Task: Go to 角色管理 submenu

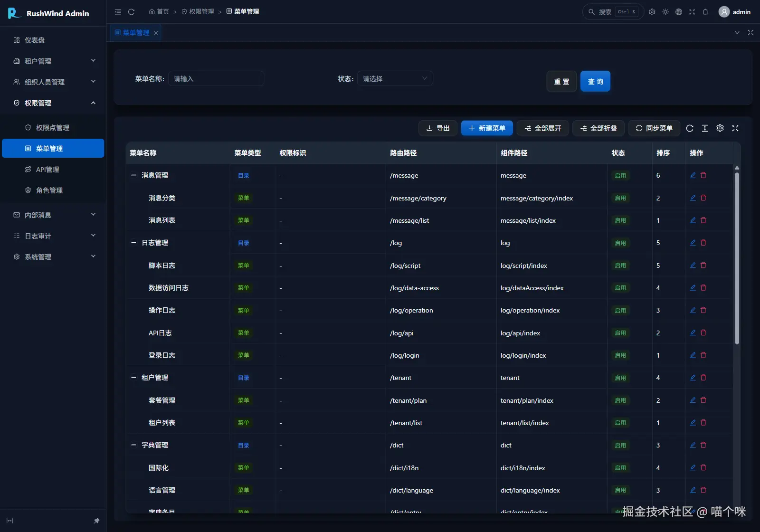Action: click(x=53, y=190)
